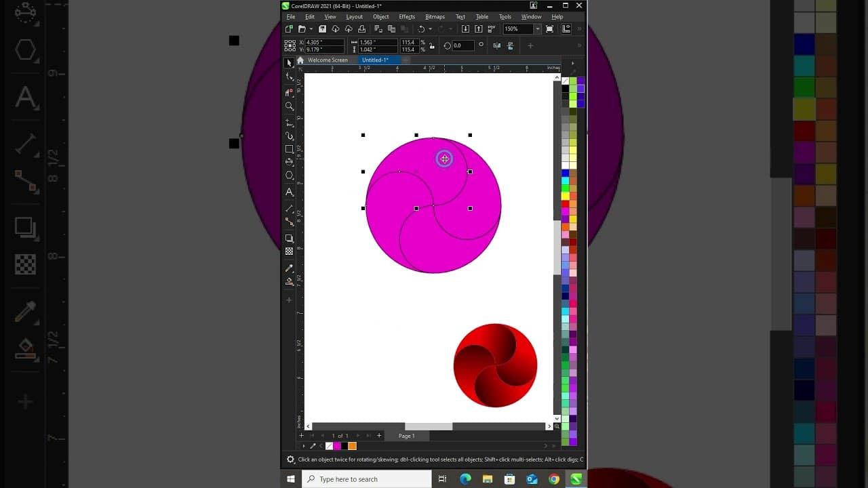Viewport: 868px width, 488px height.
Task: Select the Zoom tool in the toolbox
Action: coord(290,106)
